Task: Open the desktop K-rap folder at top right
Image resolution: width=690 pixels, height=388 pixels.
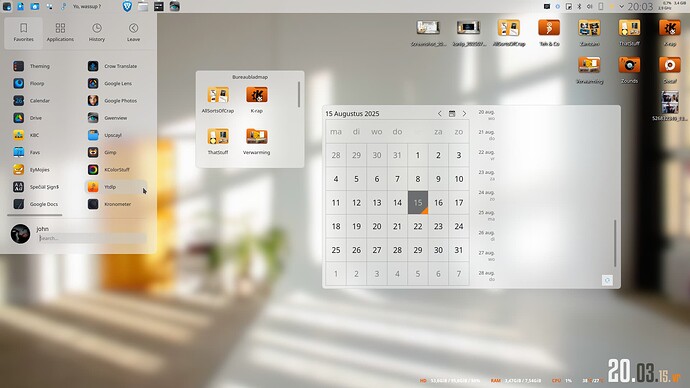Action: (x=670, y=33)
